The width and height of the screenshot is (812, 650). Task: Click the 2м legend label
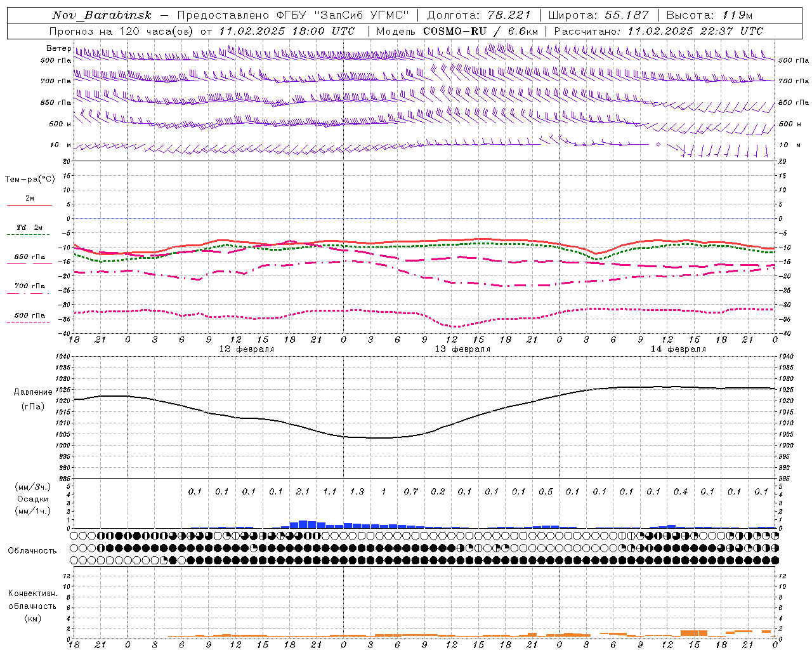pyautogui.click(x=30, y=198)
